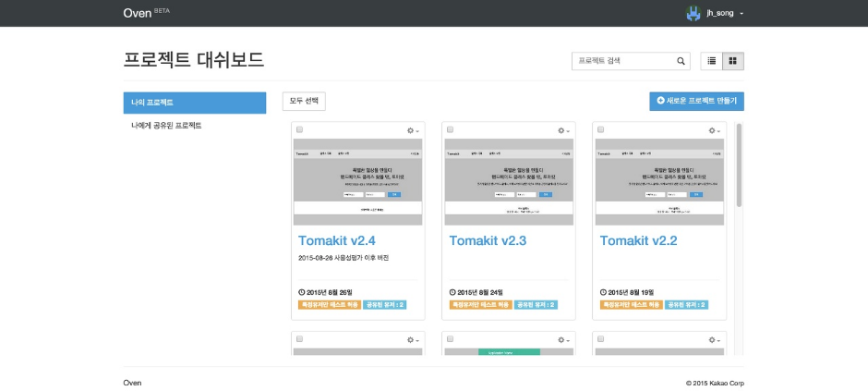
Task: Switch to list view layout
Action: (711, 61)
